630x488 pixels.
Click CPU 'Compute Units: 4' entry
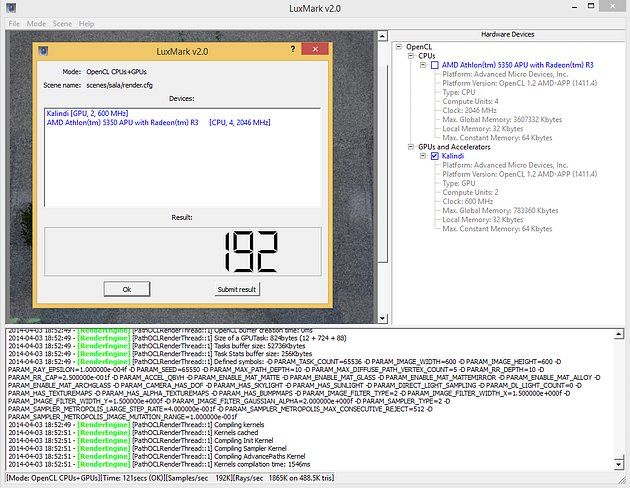click(x=470, y=101)
